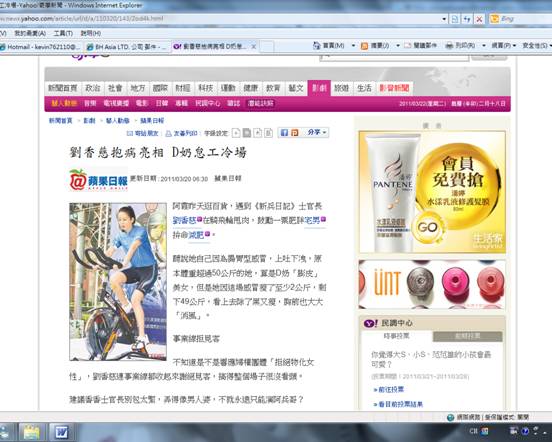Click the article photo of woman cycling
The width and height of the screenshot is (552, 442).
click(x=118, y=282)
